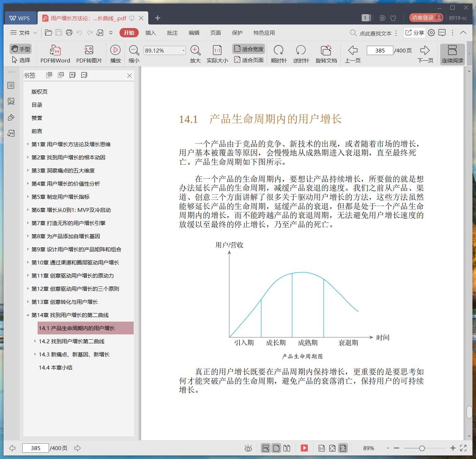Open feedback chat icon at top right
The width and height of the screenshot is (476, 459).
click(442, 33)
